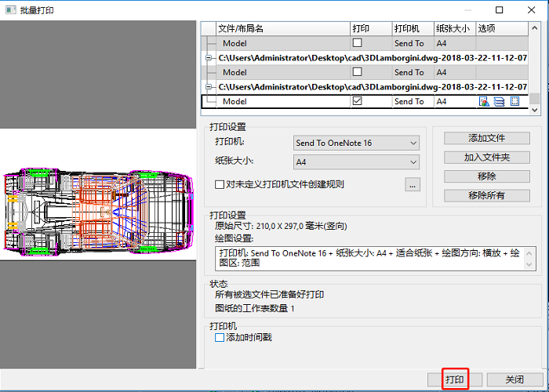Click the layers icon in selected Model row
The width and height of the screenshot is (549, 392).
(499, 101)
